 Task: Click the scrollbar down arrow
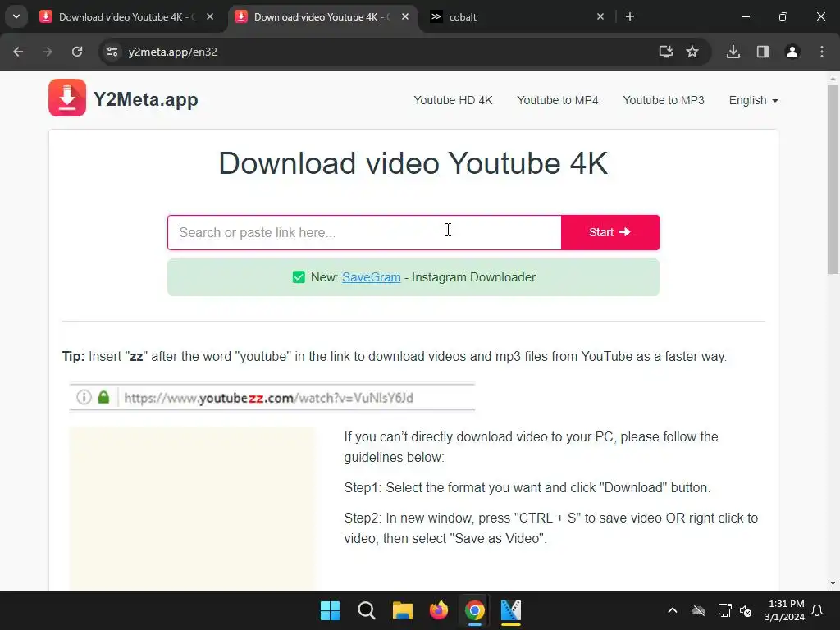coord(833,583)
